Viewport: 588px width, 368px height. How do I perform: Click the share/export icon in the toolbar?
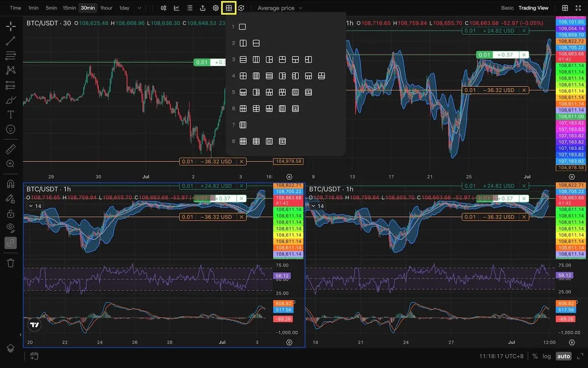tap(203, 8)
